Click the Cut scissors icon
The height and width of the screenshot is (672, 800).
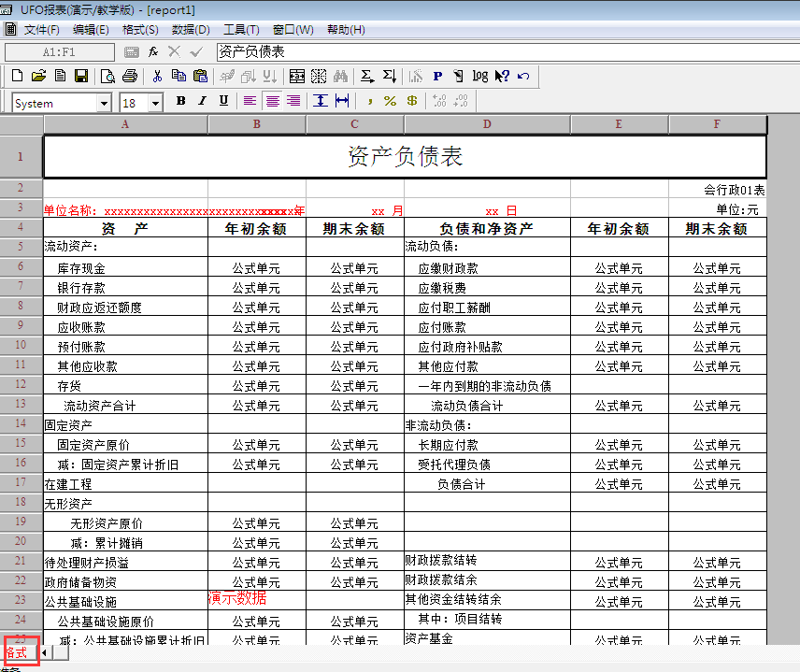click(x=157, y=76)
